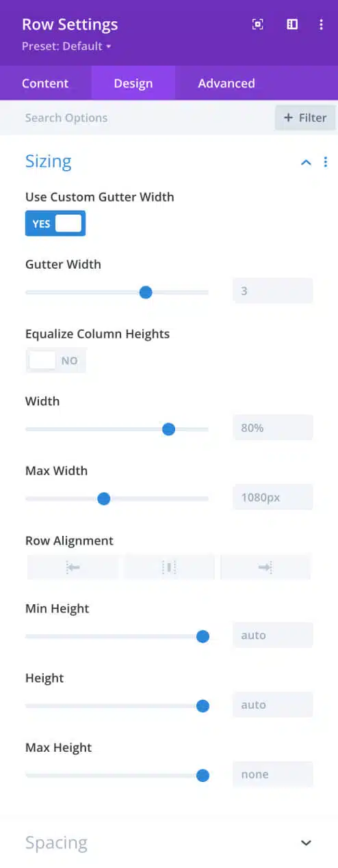338x868 pixels.
Task: Disable Use Custom Gutter Width toggle
Action: pyautogui.click(x=55, y=223)
